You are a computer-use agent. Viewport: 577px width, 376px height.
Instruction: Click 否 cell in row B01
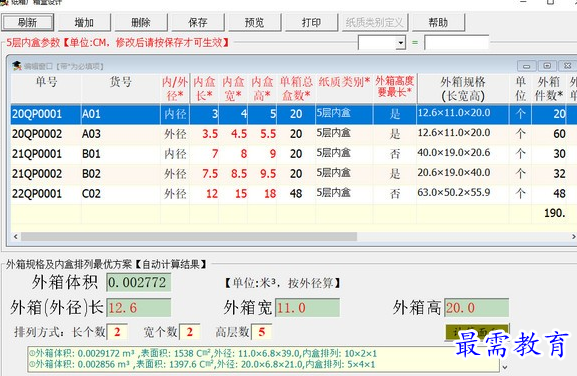[395, 154]
